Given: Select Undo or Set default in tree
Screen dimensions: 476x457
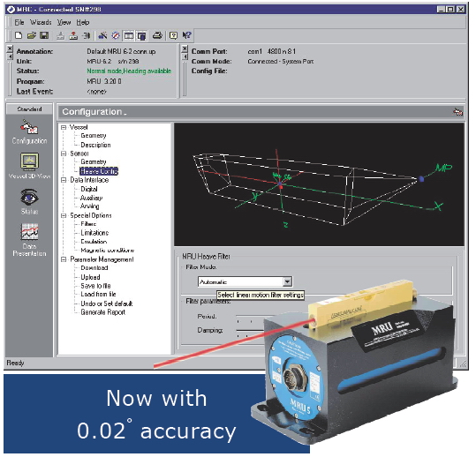Looking at the screenshot, I should 107,303.
